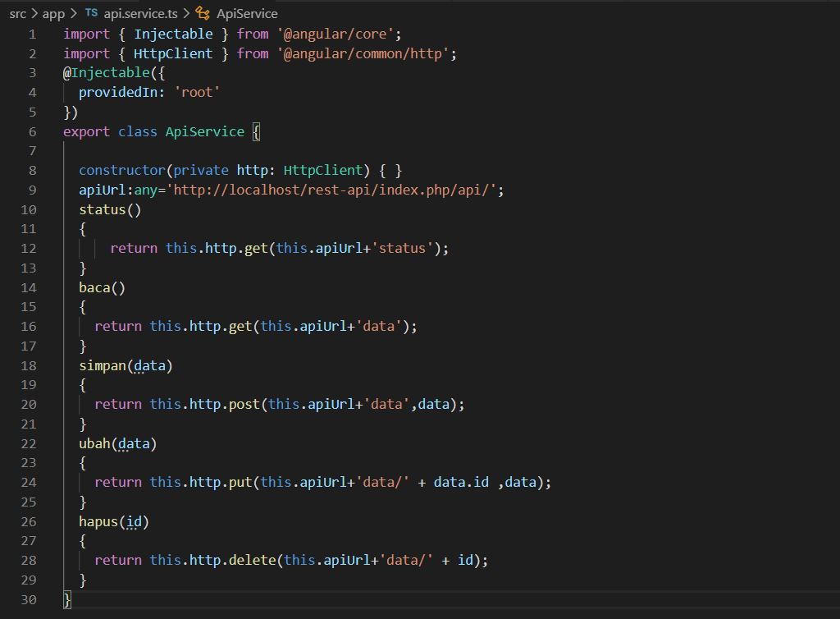
Task: Click the class symbol icon before ApiService
Action: point(203,13)
